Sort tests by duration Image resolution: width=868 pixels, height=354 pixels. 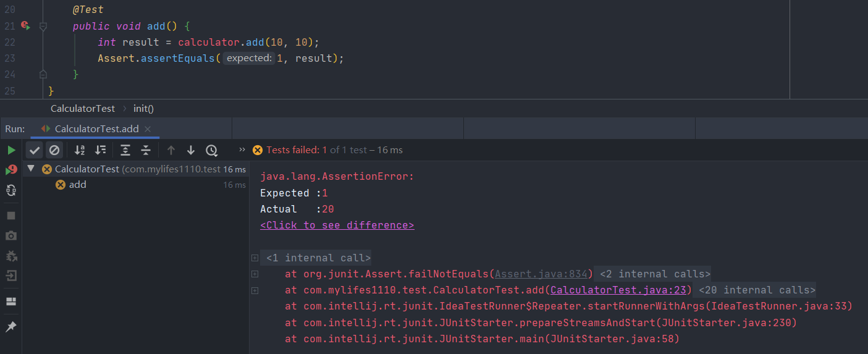tap(100, 150)
